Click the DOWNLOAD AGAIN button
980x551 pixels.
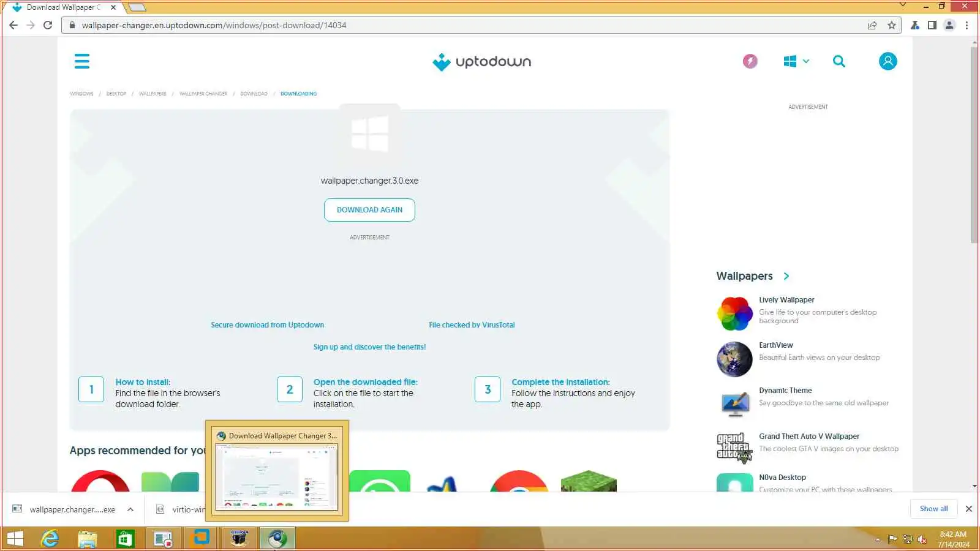[x=369, y=210]
